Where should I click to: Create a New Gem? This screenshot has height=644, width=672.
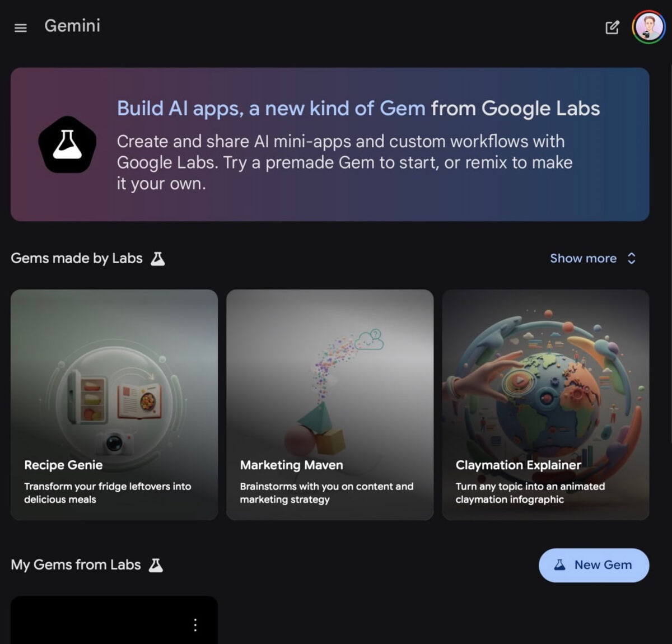(x=594, y=565)
